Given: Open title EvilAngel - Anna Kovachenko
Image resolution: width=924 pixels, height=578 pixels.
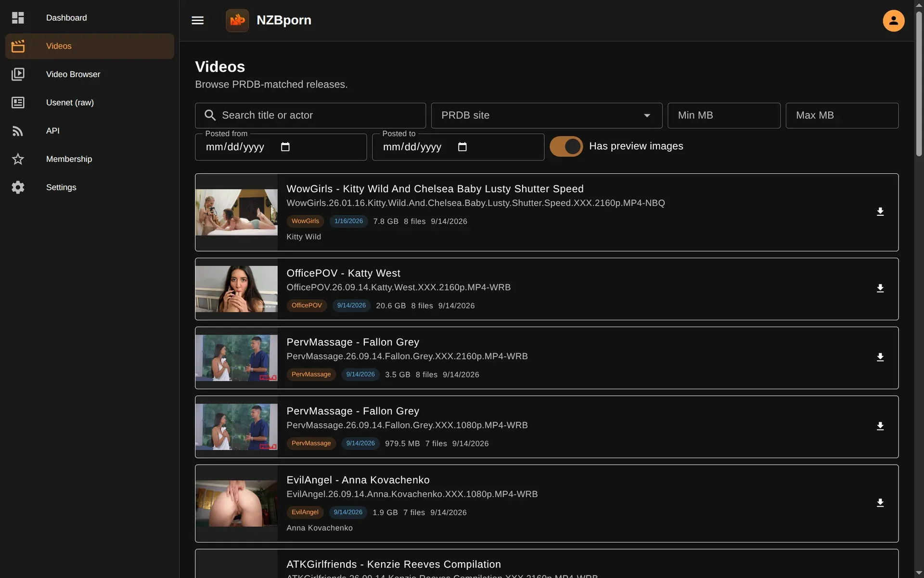Looking at the screenshot, I should click(x=358, y=480).
